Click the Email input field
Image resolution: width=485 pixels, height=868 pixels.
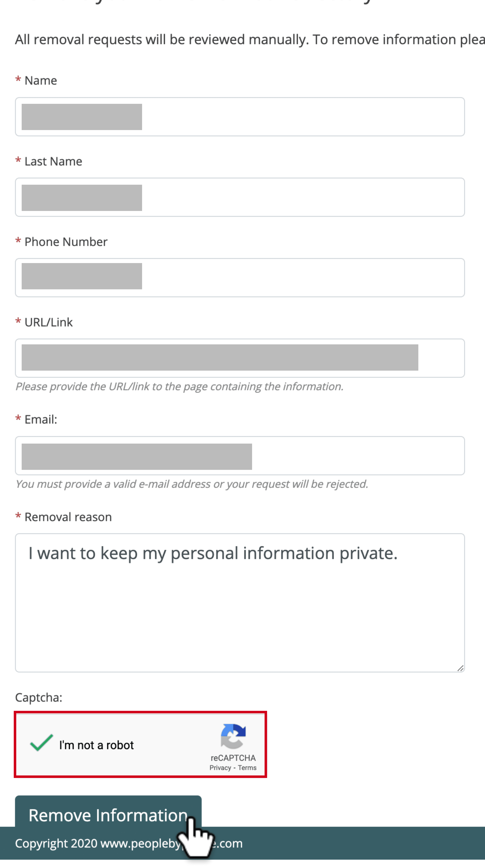240,455
